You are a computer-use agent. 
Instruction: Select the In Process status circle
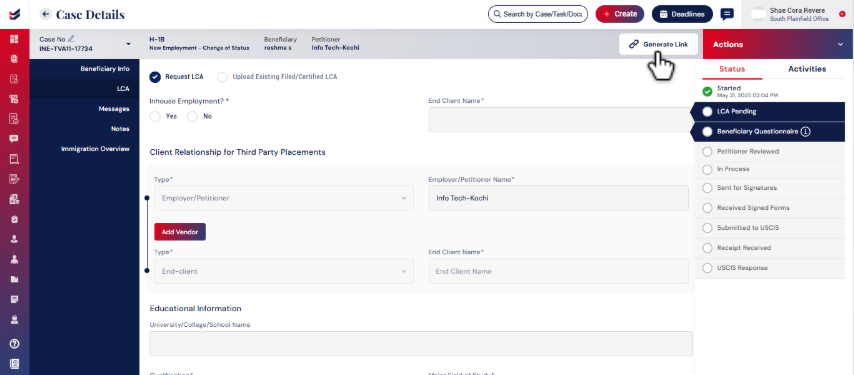[707, 169]
